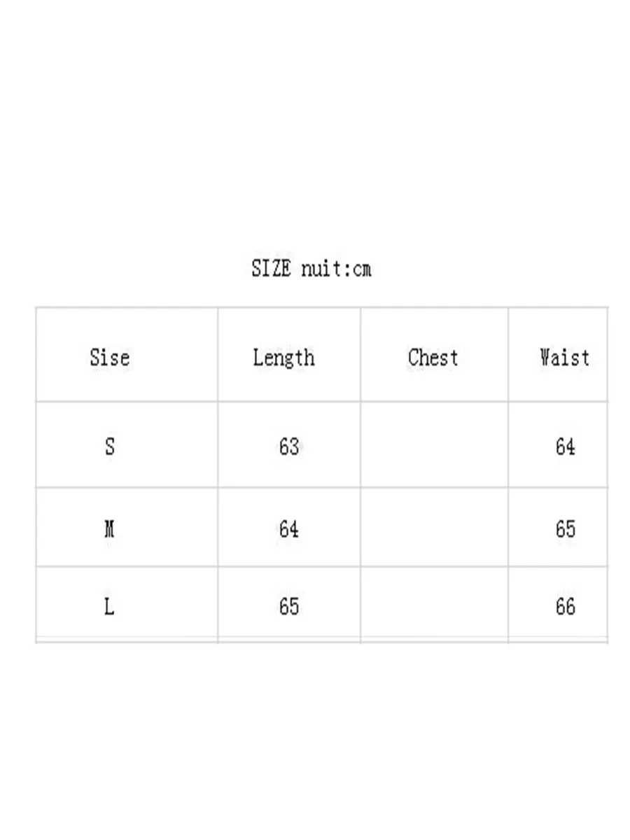Select the M size row label
630x840 pixels.
point(109,528)
